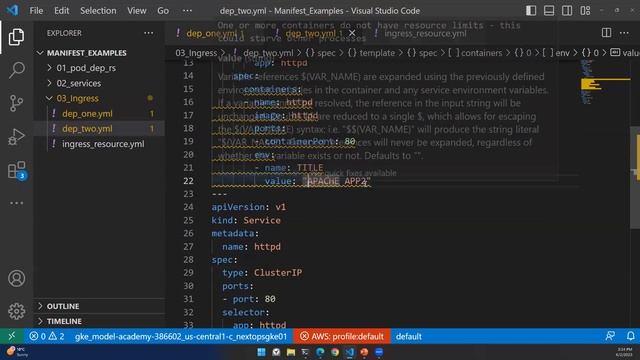The height and width of the screenshot is (360, 640).
Task: Click the weather widget on the taskbar
Action: point(17,352)
